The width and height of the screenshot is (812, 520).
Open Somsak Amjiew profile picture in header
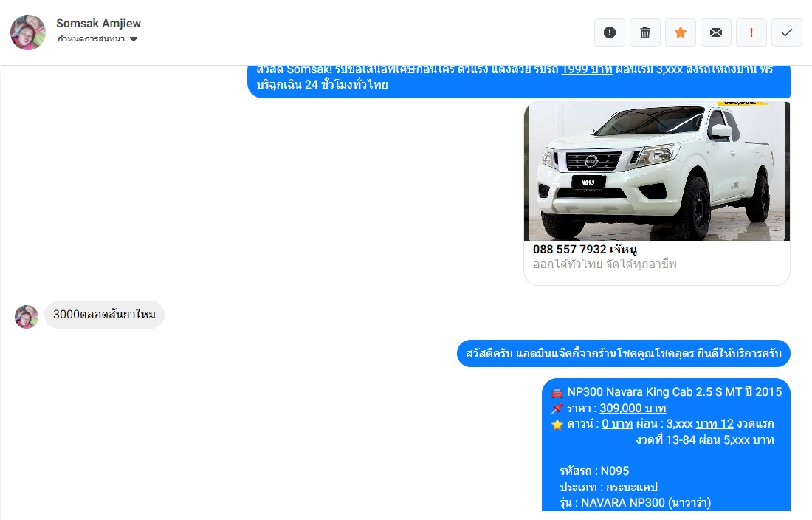28,32
